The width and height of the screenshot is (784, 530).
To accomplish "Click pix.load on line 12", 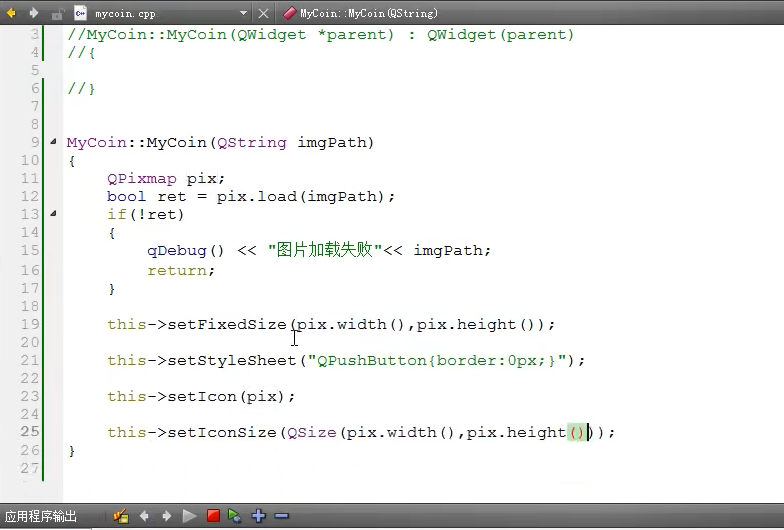I will (256, 196).
